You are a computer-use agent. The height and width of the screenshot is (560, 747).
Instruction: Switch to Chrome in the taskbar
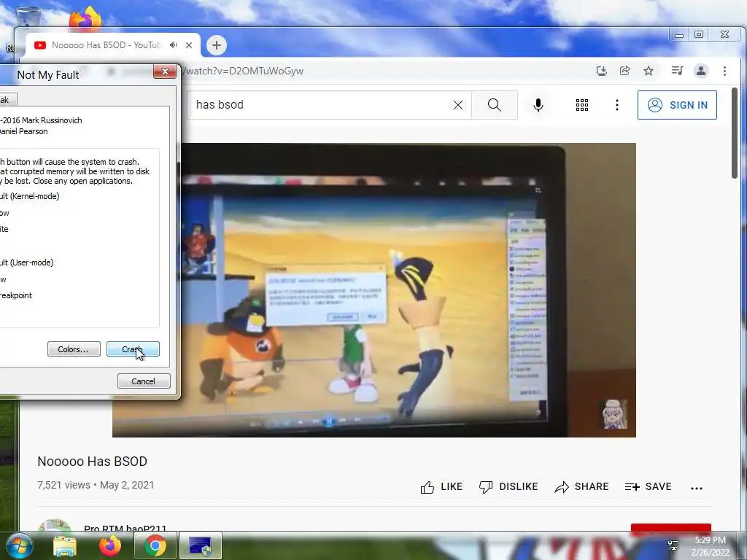click(155, 545)
